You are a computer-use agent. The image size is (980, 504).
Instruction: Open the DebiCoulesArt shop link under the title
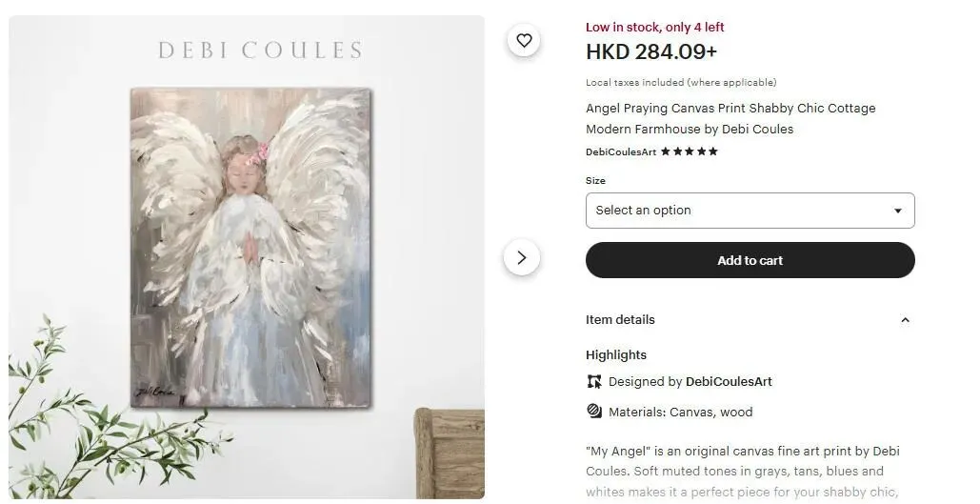point(621,151)
